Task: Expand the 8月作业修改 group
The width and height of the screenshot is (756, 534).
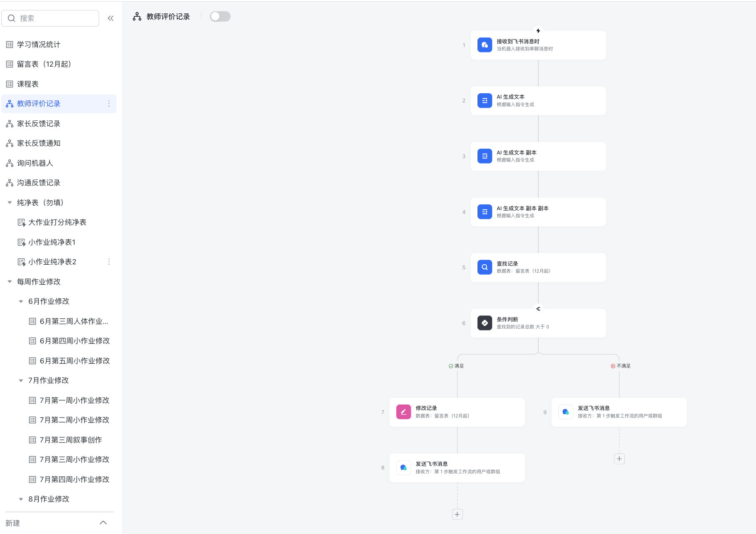Action: 21,499
